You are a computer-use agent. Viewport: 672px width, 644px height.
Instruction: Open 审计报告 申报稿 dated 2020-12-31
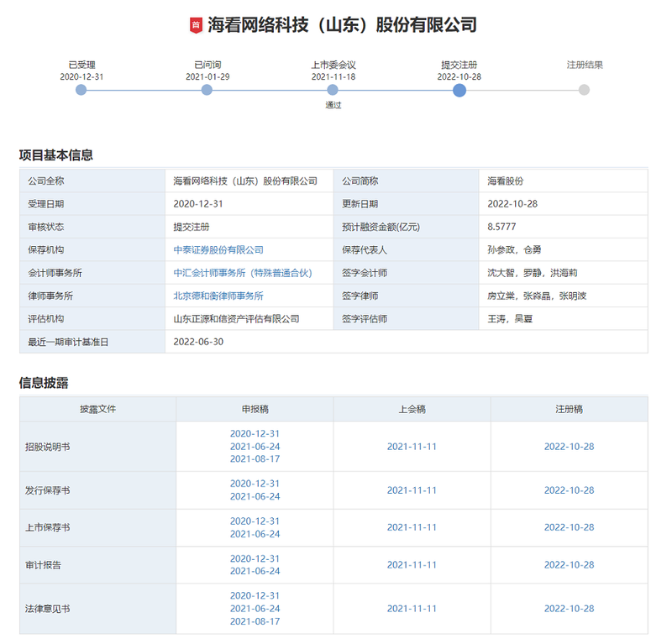[255, 558]
